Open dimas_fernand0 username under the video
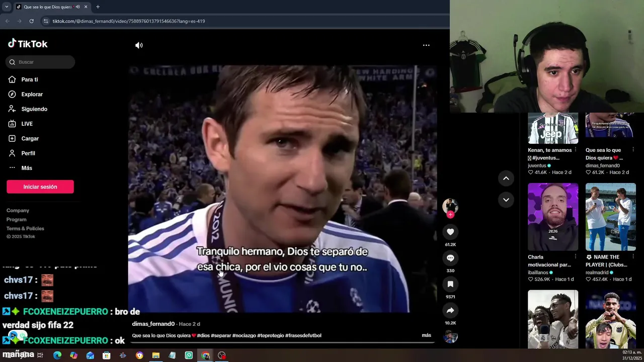 point(153,324)
